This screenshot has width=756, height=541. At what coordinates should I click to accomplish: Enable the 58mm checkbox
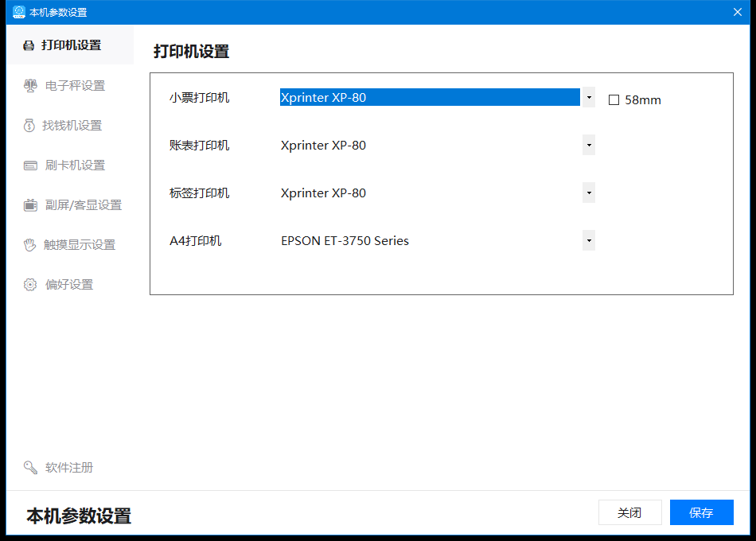(614, 99)
